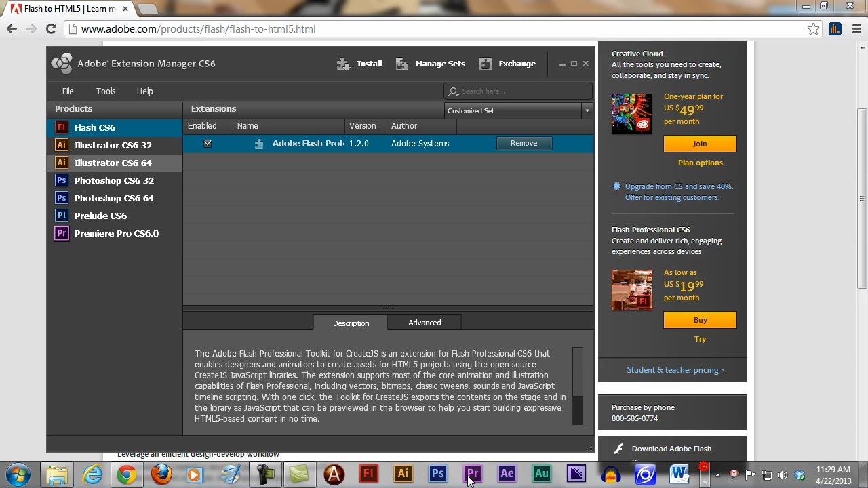Image resolution: width=868 pixels, height=488 pixels.
Task: Open the Help menu
Action: 144,91
